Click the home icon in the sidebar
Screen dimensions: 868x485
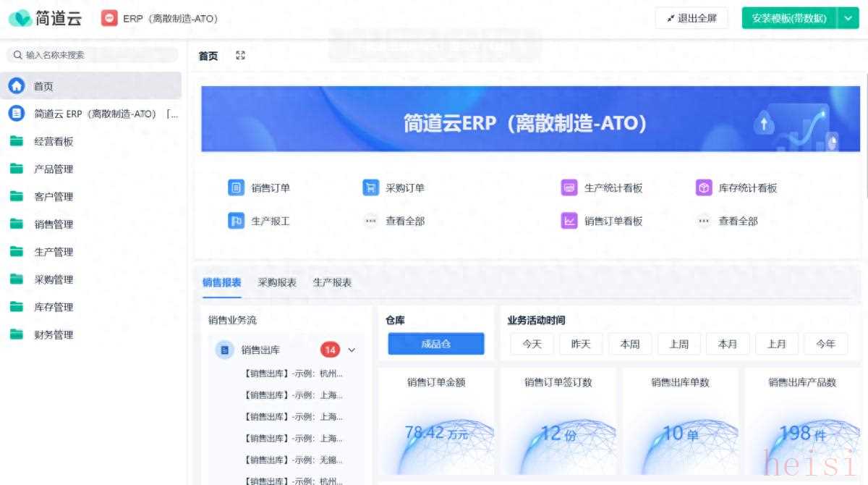click(x=17, y=86)
